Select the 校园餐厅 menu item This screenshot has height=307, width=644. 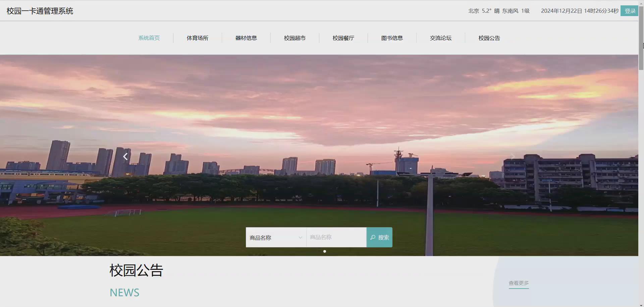pyautogui.click(x=343, y=38)
